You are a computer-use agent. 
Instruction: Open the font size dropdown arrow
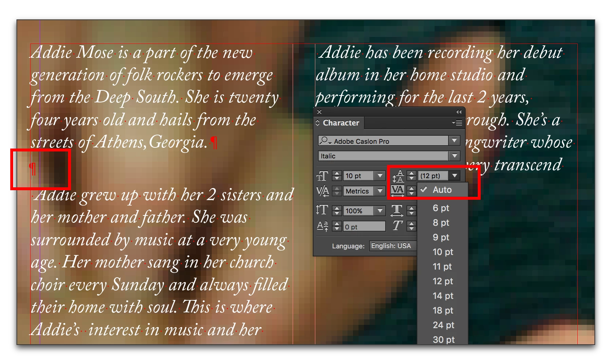click(380, 176)
